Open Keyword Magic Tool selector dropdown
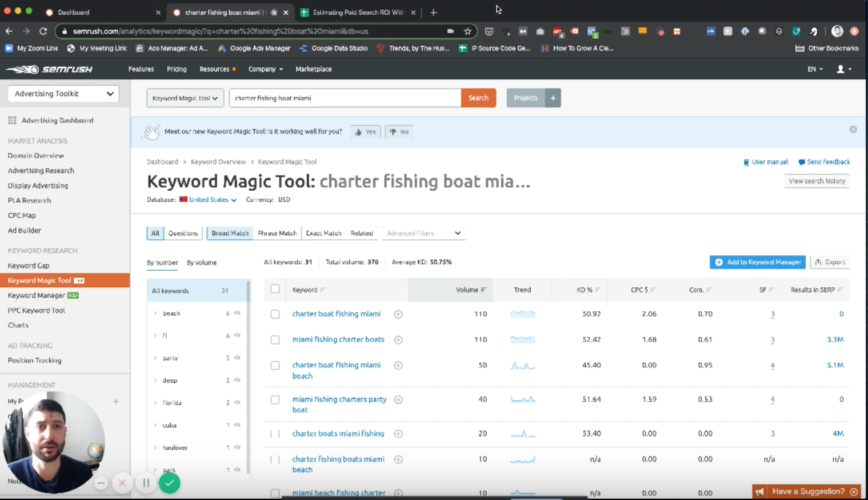Image resolution: width=868 pixels, height=500 pixels. pos(185,98)
